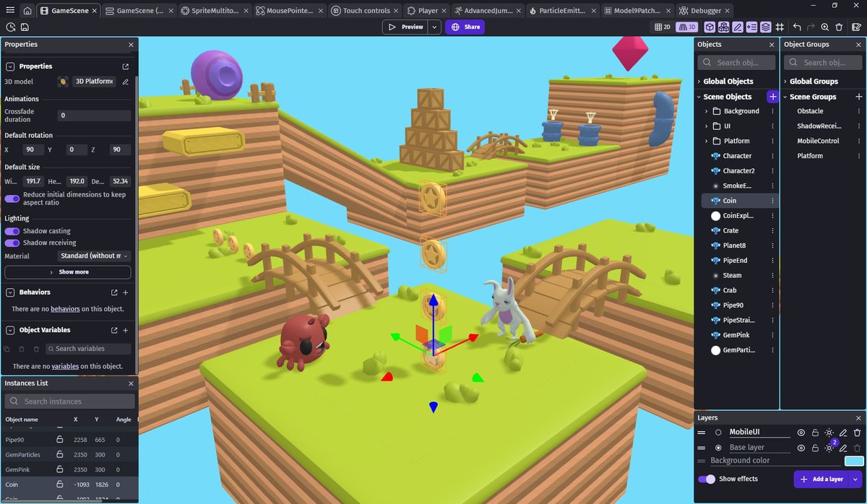Launch the game Preview
Screen dimensions: 867x504
(405, 27)
